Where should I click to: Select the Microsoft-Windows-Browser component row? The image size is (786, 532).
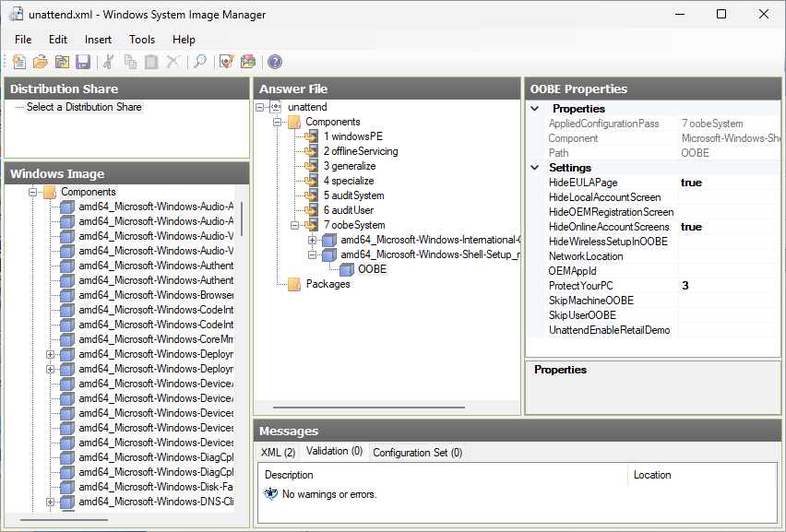(156, 295)
